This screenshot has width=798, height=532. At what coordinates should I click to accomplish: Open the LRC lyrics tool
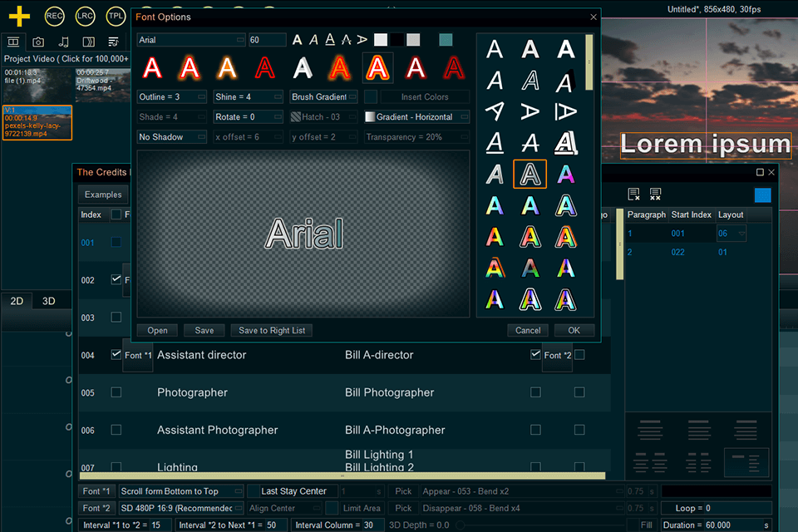tap(85, 16)
